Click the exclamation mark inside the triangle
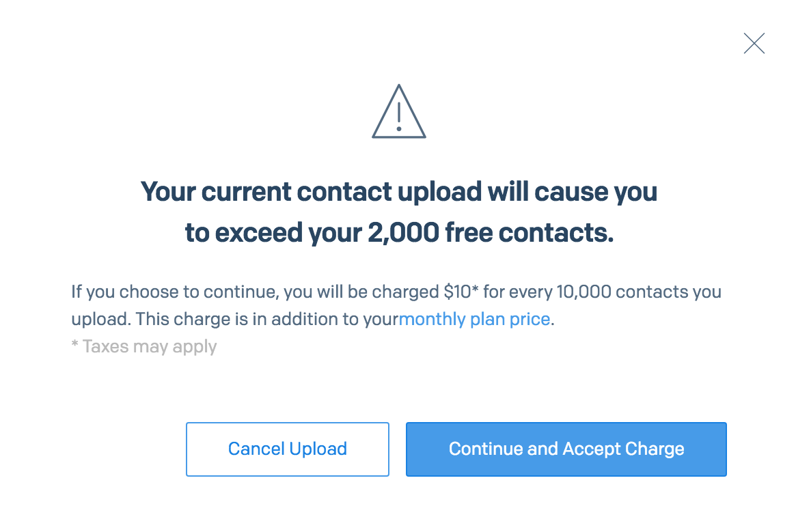 pos(399,117)
